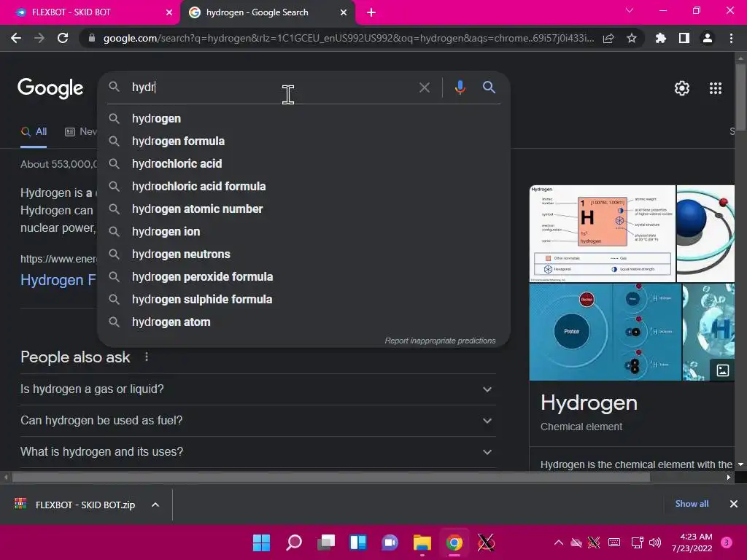Show hidden system tray icons
The height and width of the screenshot is (560, 747).
[x=559, y=542]
